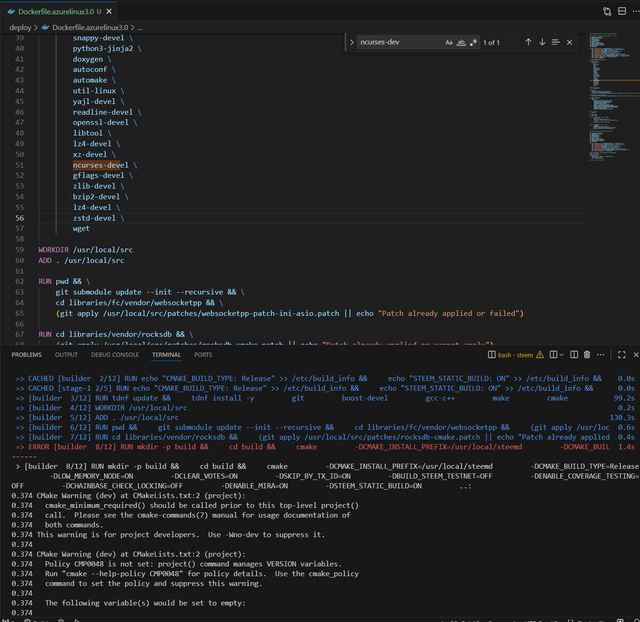Toggle Match Whole Word in find widget
Viewport: 640px width, 622px height.
tap(461, 42)
